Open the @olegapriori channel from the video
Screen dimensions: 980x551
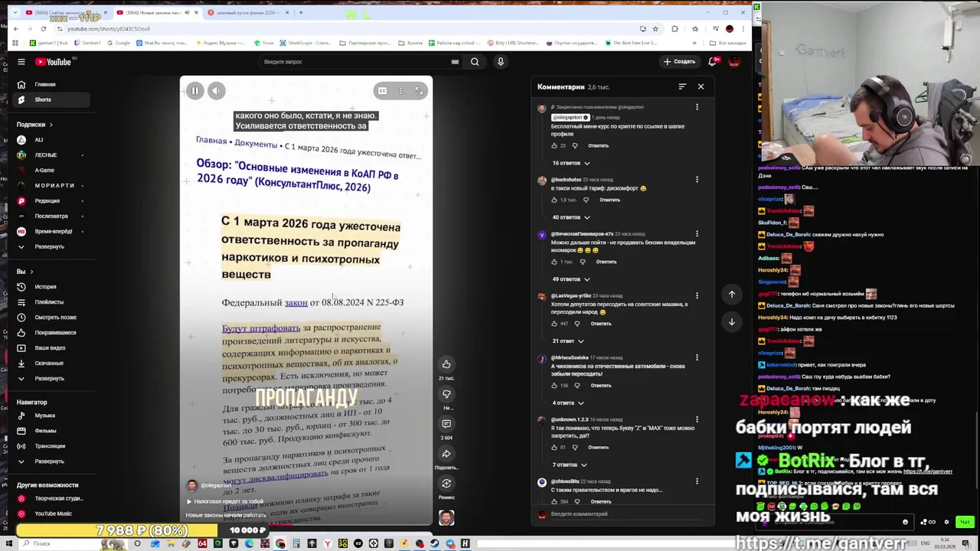pos(215,485)
